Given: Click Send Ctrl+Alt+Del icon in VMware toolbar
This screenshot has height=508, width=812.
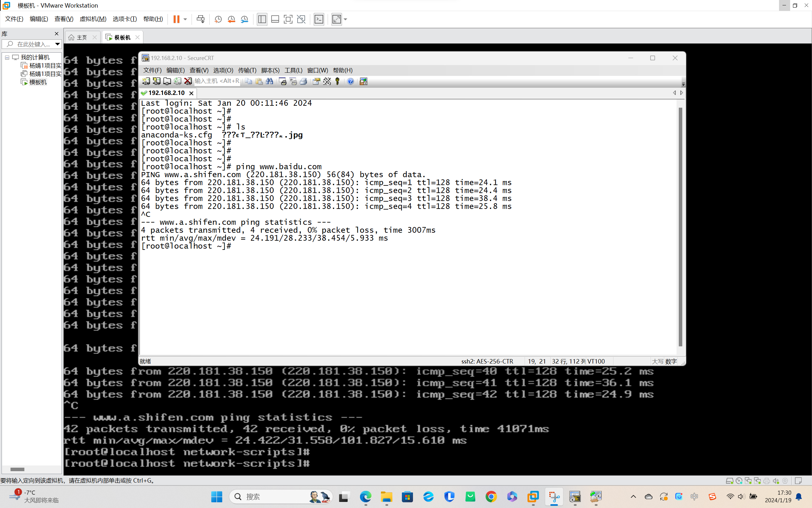Looking at the screenshot, I should [201, 19].
